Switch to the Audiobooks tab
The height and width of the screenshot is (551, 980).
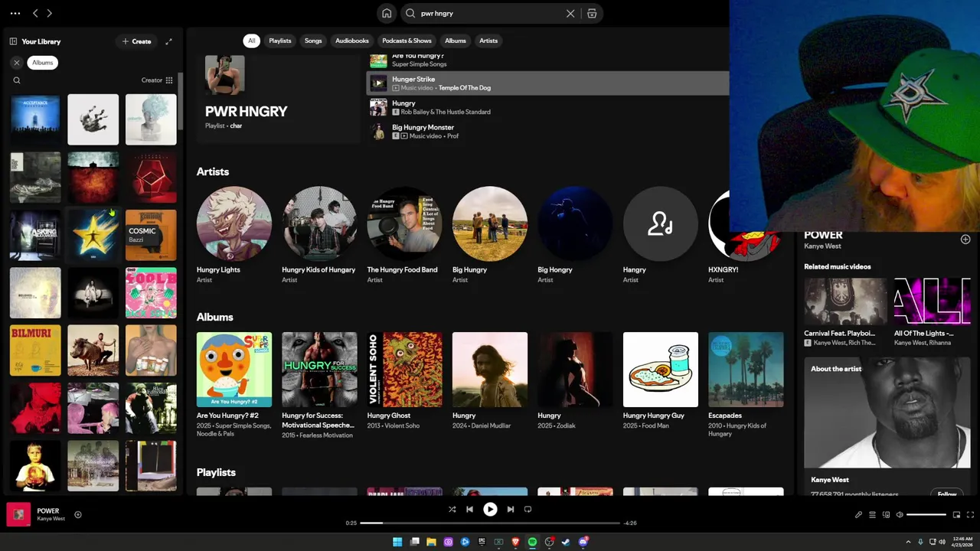click(x=352, y=41)
